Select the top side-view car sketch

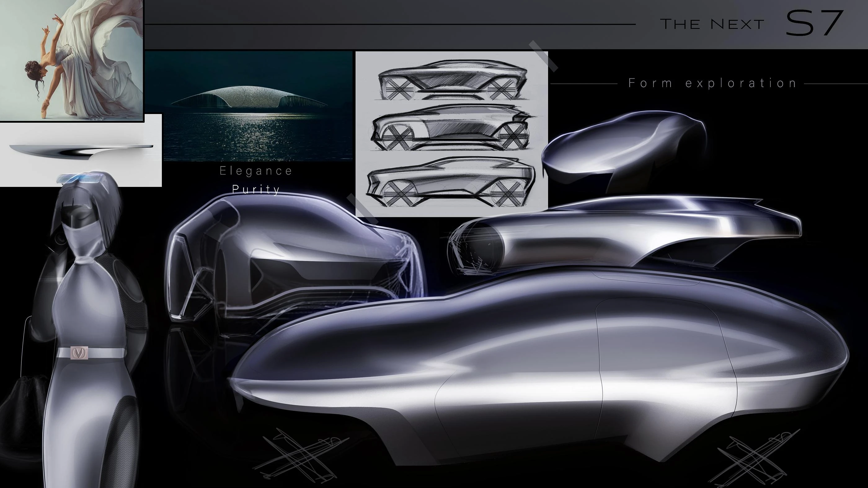point(452,80)
